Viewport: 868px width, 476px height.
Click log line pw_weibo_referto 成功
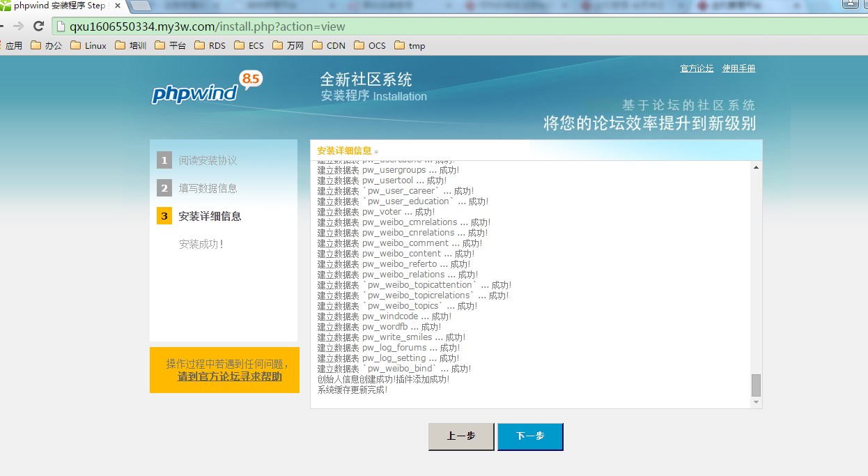point(394,264)
